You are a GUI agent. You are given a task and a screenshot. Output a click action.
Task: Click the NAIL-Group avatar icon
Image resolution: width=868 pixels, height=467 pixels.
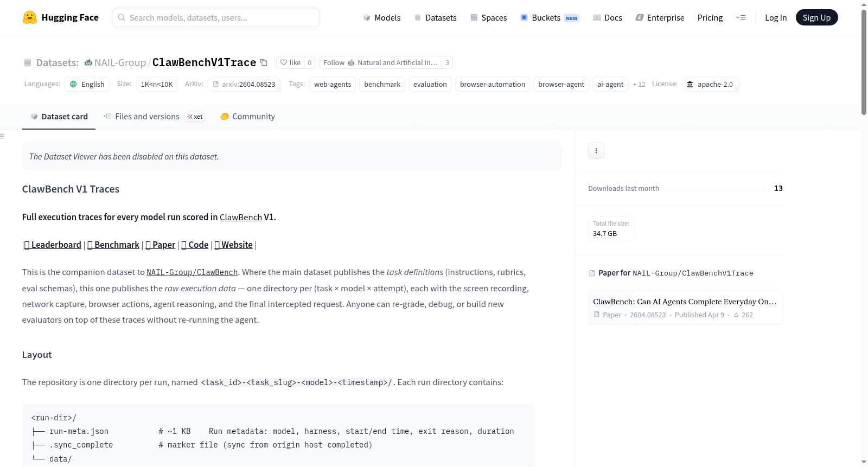click(88, 63)
